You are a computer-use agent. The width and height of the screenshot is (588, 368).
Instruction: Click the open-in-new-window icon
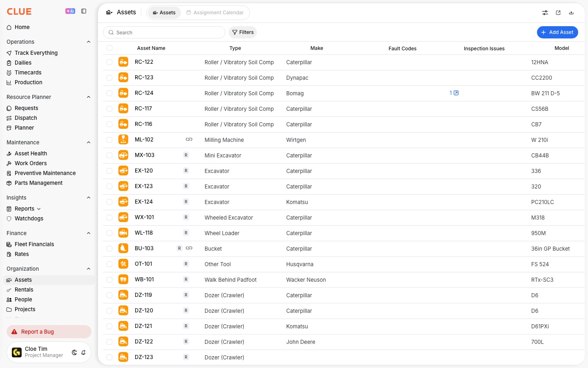558,13
